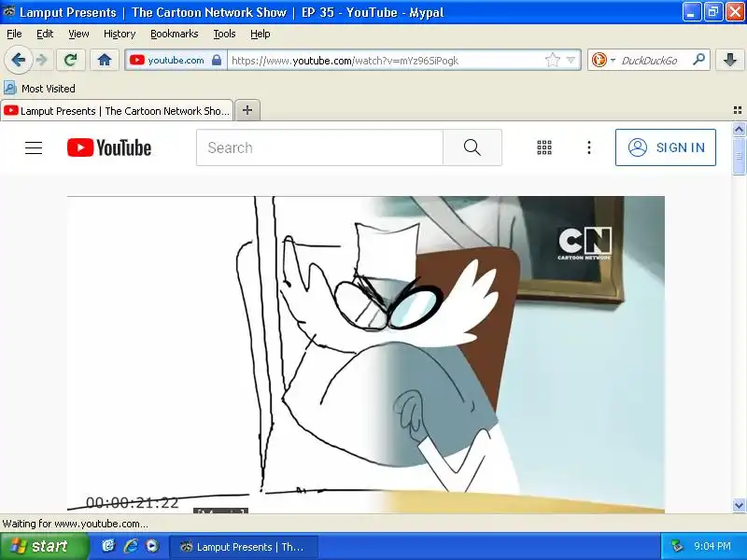
Task: Click the YouTube search magnifier button
Action: [472, 147]
